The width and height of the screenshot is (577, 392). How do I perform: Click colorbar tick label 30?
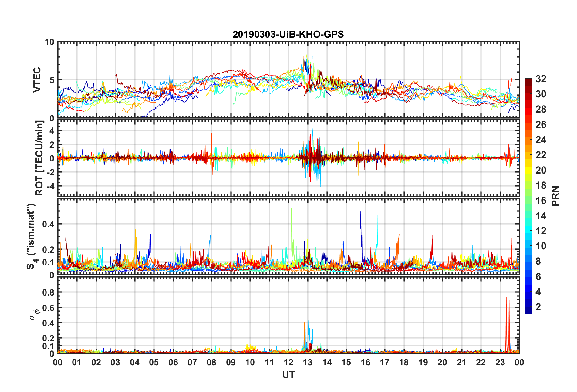pyautogui.click(x=541, y=94)
